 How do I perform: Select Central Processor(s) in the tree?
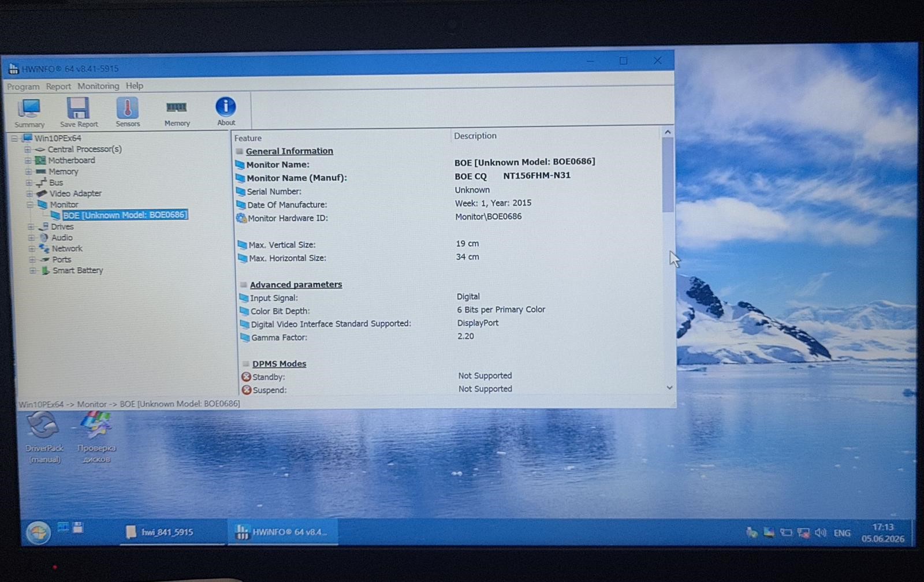(x=84, y=149)
